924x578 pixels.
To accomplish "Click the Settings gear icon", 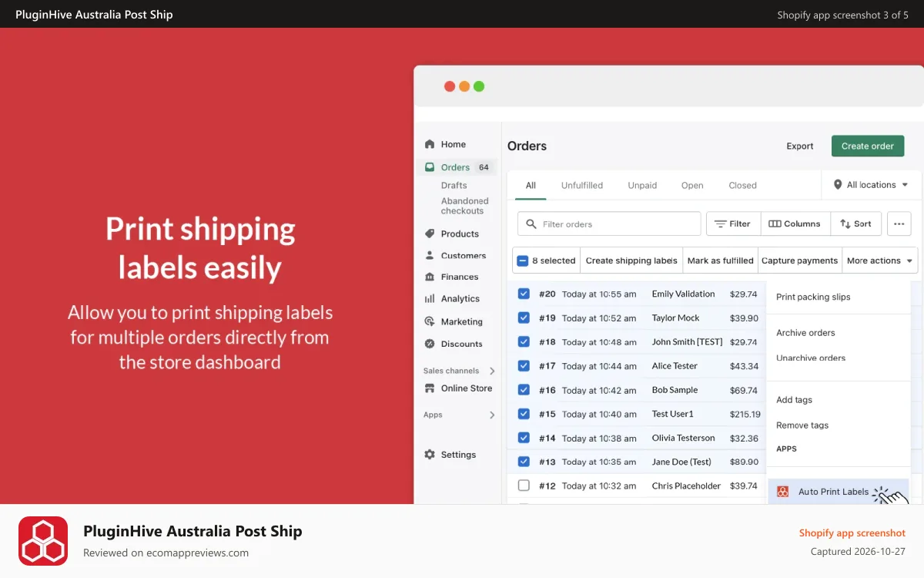I will click(430, 455).
